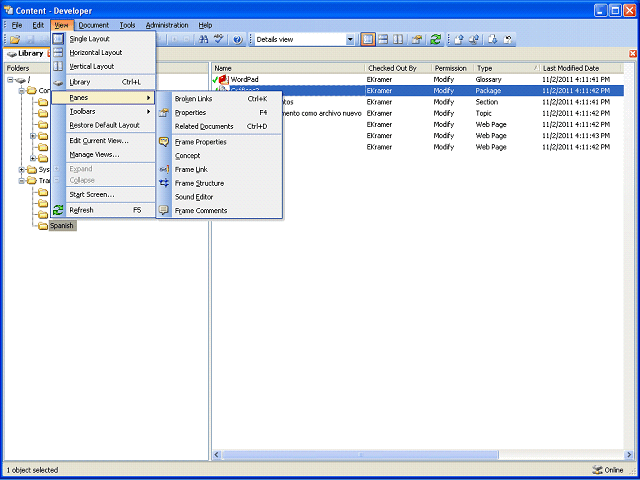Click the green Refresh toolbar icon
Viewport: 640px width, 480px height.
point(436,40)
